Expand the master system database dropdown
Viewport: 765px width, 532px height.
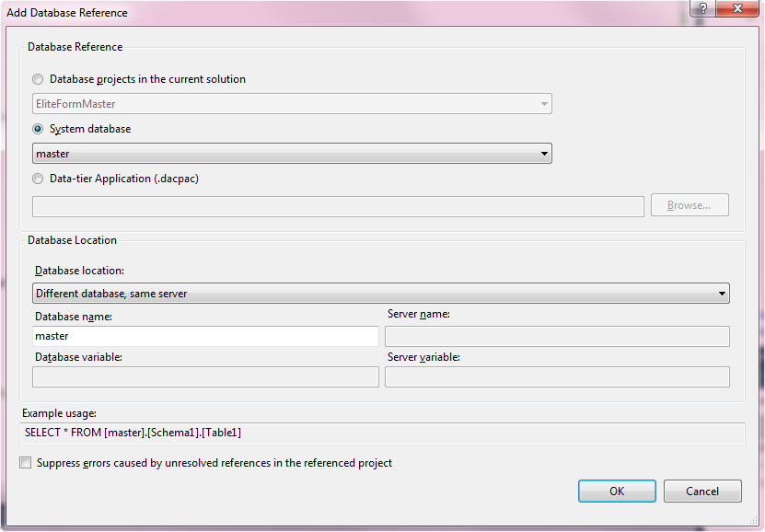[292, 154]
